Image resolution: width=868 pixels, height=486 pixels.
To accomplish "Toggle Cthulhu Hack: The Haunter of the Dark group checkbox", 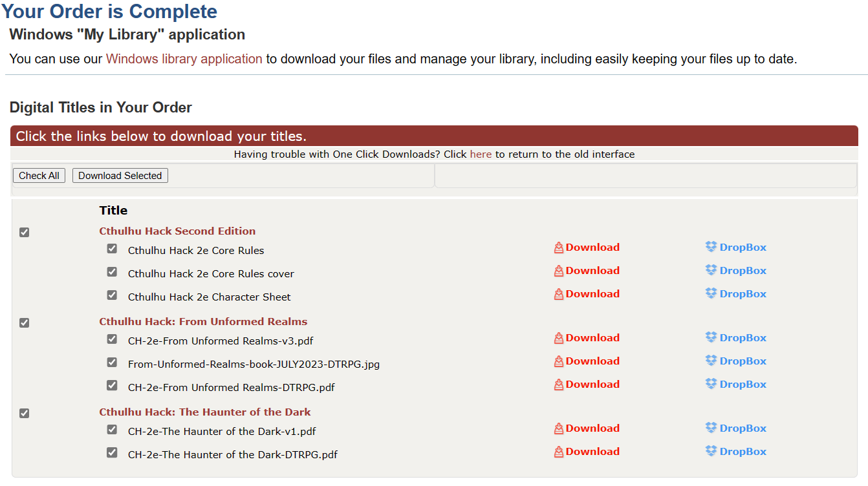I will [x=25, y=413].
